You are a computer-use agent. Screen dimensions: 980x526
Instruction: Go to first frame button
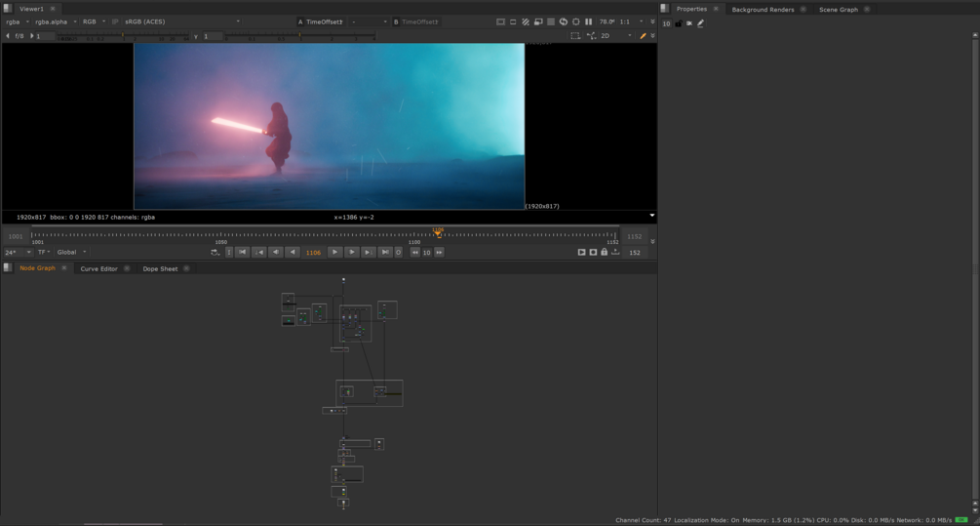point(243,253)
